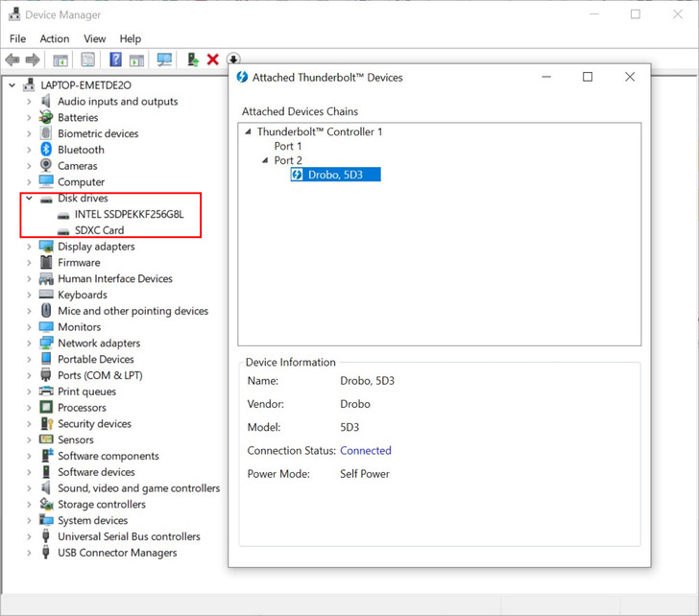Click the Thunderbolt icon beside Drobo, 5D3
The height and width of the screenshot is (616, 699).
tap(297, 175)
